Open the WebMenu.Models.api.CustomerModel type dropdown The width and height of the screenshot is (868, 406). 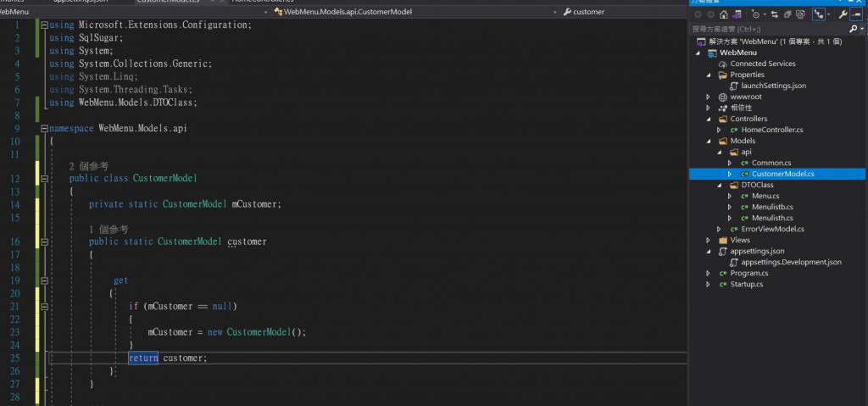tap(555, 12)
